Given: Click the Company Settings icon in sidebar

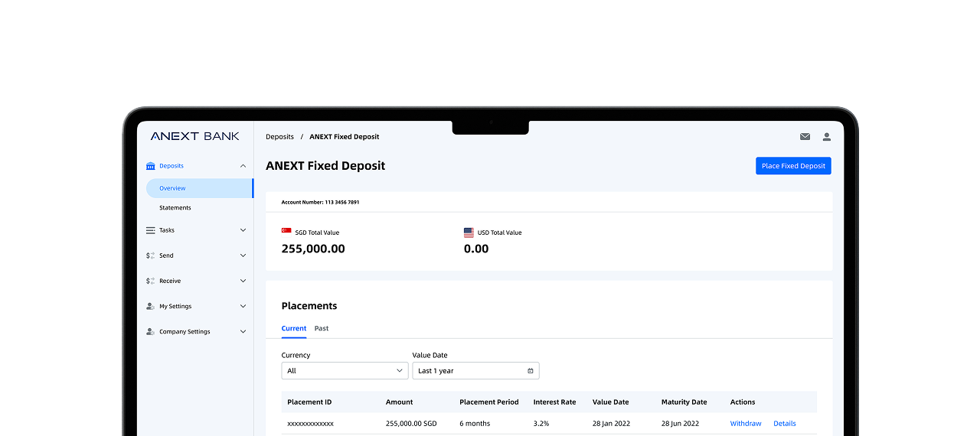Looking at the screenshot, I should pyautogui.click(x=151, y=332).
